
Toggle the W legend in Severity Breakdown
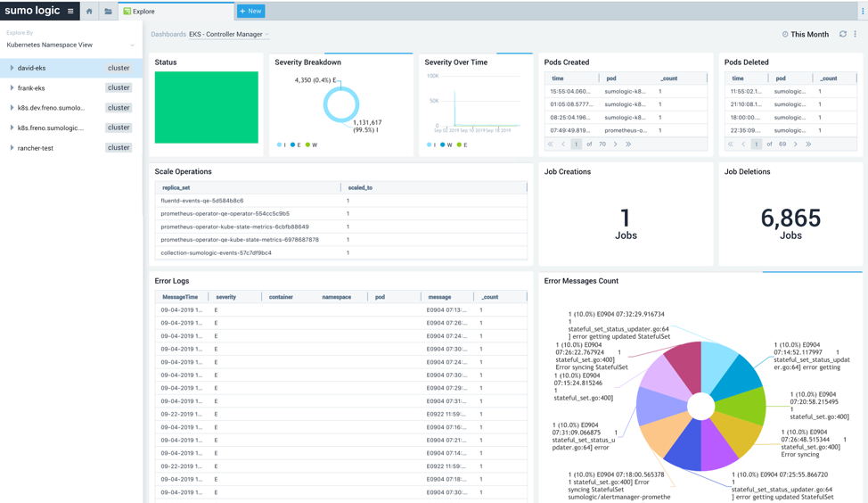pos(311,144)
